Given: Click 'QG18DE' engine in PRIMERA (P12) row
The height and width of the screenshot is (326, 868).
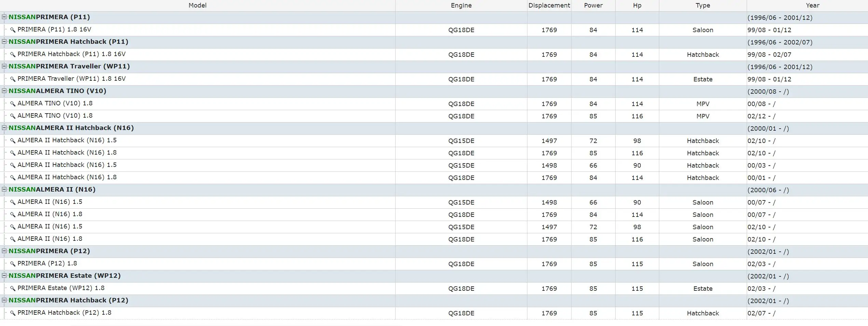Looking at the screenshot, I should (x=461, y=264).
